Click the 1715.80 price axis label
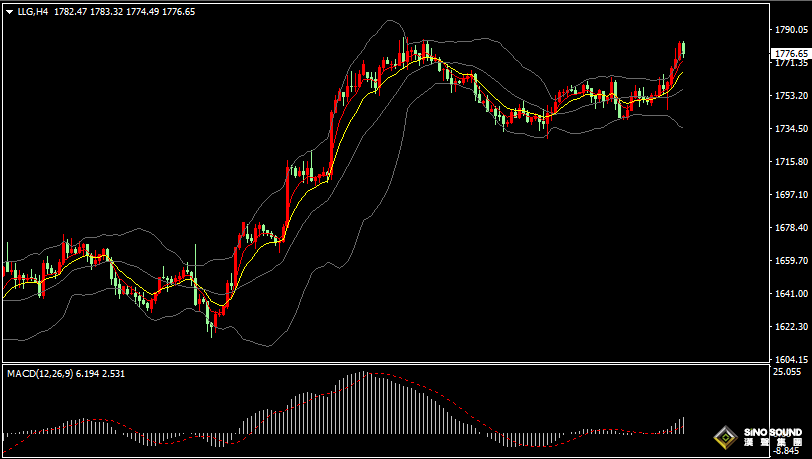812x459 pixels. (791, 162)
